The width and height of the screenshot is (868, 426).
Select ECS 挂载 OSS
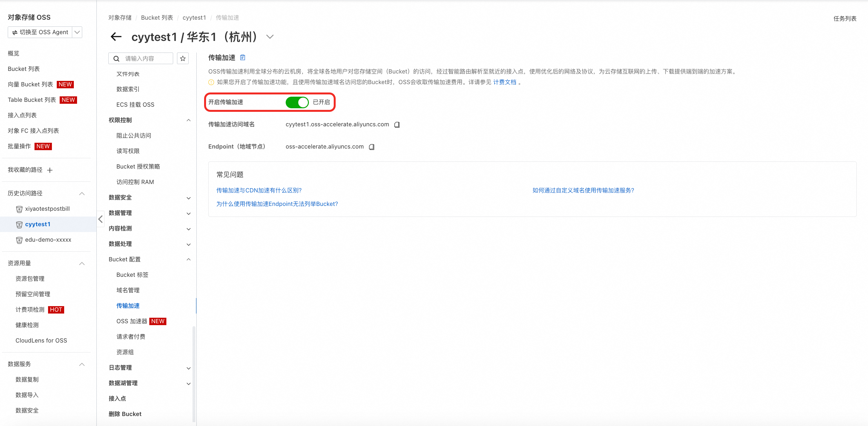click(135, 105)
